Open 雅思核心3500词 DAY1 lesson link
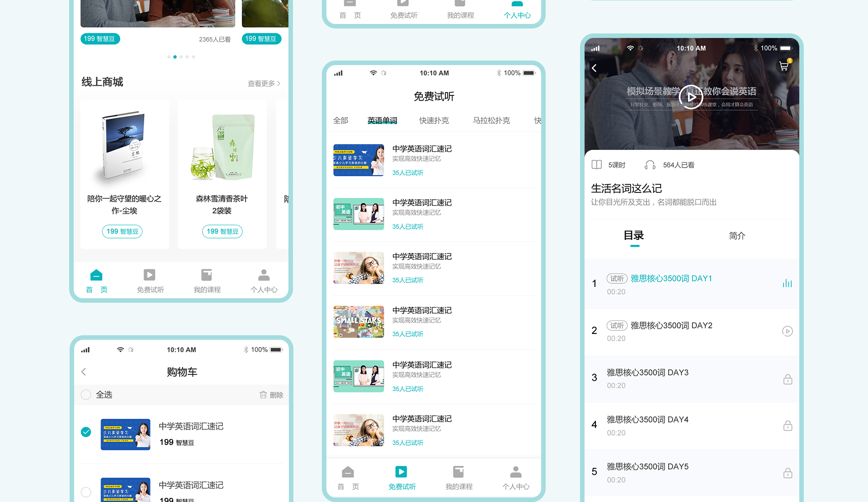This screenshot has width=868, height=502. point(671,278)
